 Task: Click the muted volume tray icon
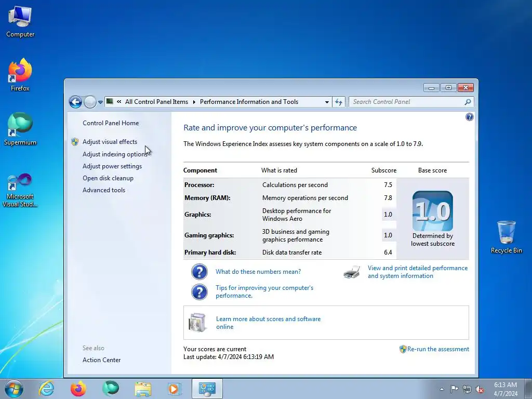[480, 390]
